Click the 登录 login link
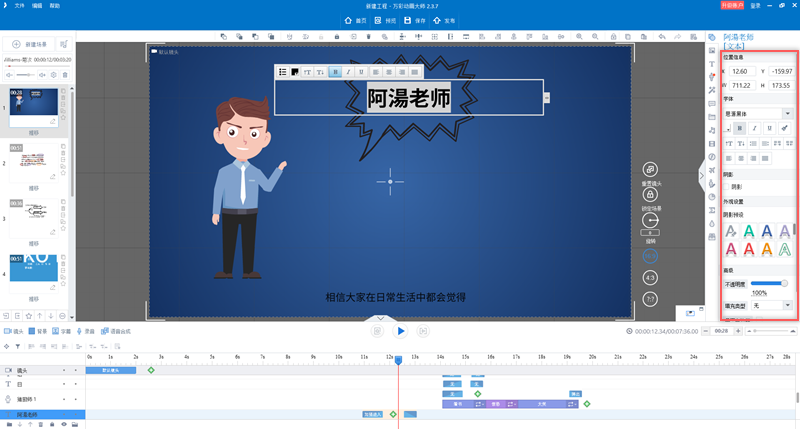 (x=756, y=6)
